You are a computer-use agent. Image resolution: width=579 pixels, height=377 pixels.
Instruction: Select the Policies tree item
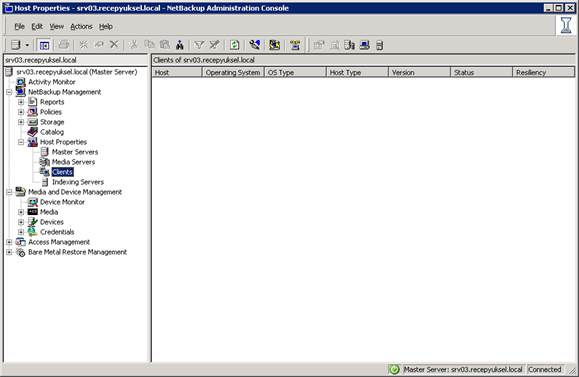pyautogui.click(x=51, y=112)
